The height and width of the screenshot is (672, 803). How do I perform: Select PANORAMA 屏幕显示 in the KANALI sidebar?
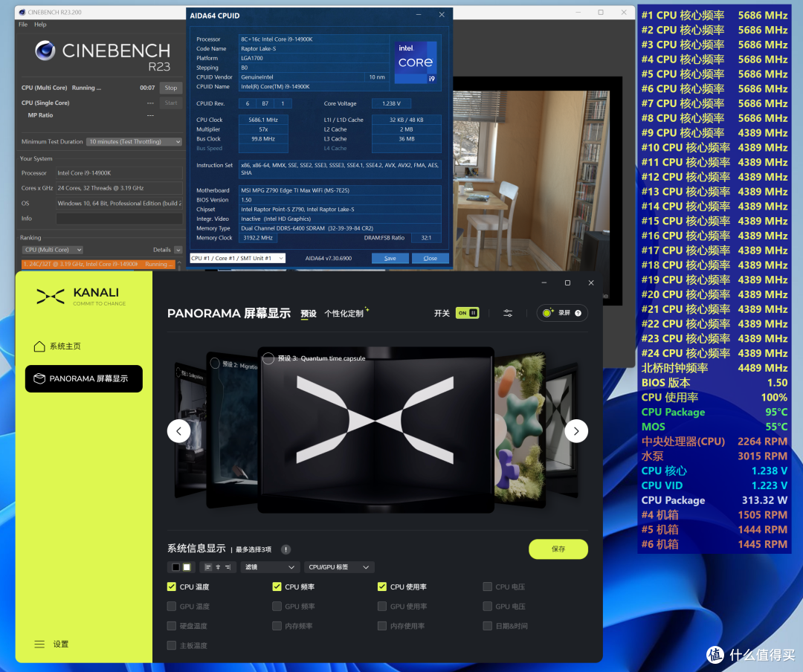(84, 378)
